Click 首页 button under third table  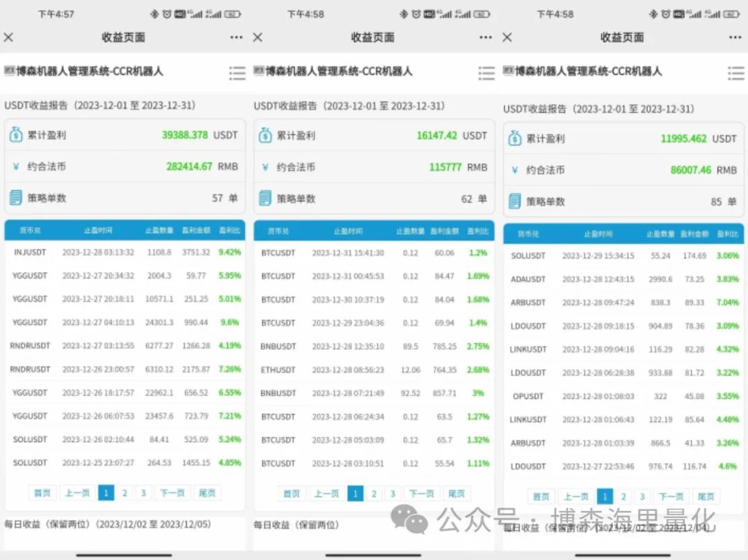coord(541,496)
